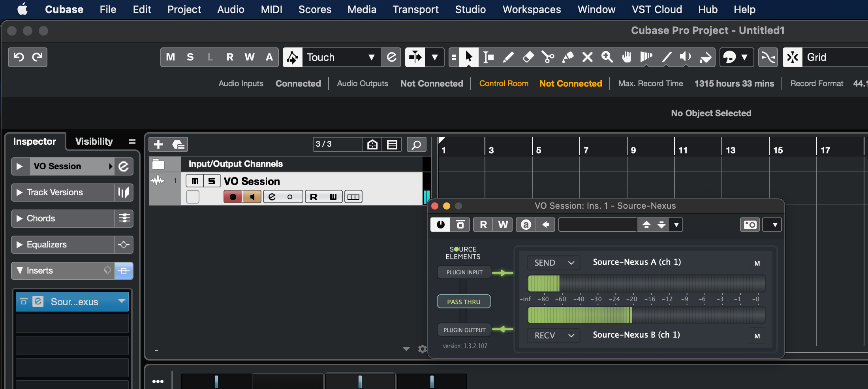Select the Zoom magnifier tool
Viewport: 868px width, 389px height.
coord(607,57)
